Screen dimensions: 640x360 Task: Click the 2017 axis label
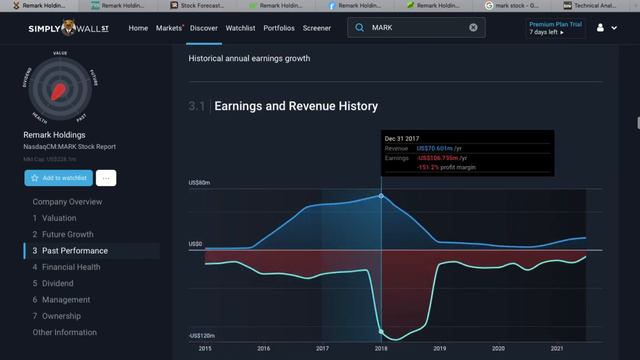pos(322,348)
